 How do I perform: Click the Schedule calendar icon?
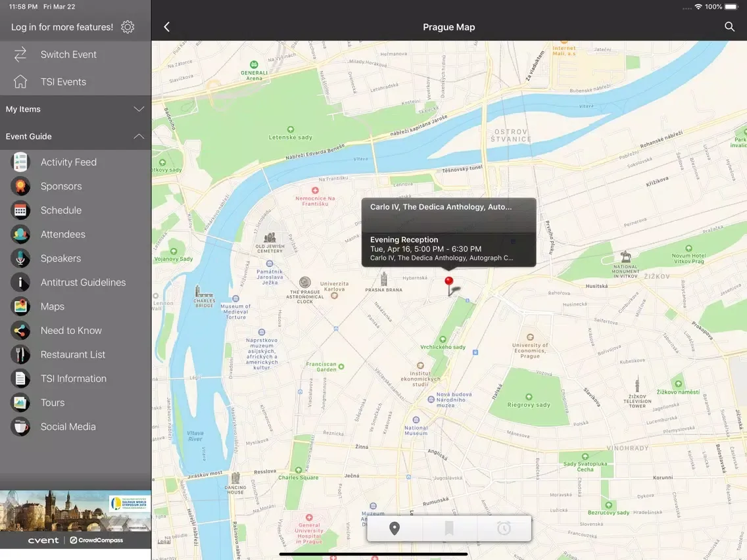coord(20,210)
